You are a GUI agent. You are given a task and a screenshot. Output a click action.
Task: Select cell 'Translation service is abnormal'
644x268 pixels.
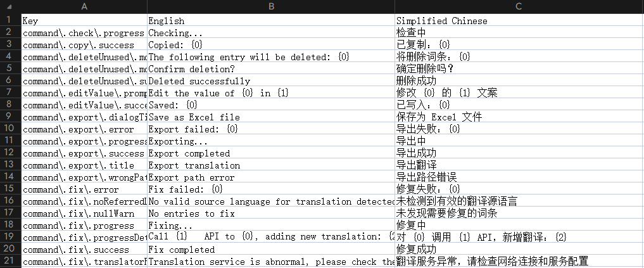[271, 262]
